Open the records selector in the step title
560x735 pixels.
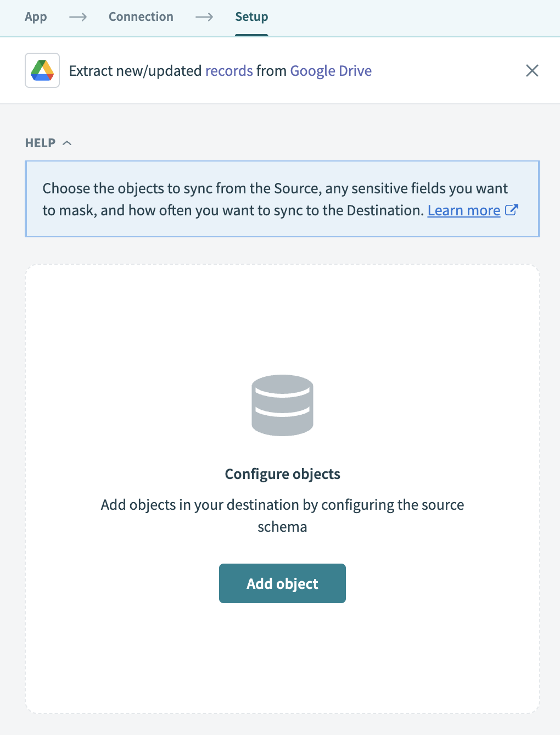click(229, 70)
